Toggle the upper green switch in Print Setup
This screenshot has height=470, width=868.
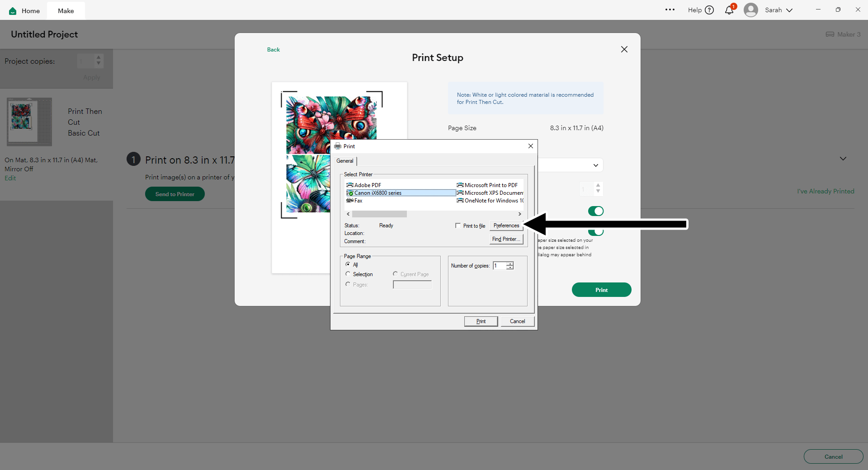pos(596,211)
